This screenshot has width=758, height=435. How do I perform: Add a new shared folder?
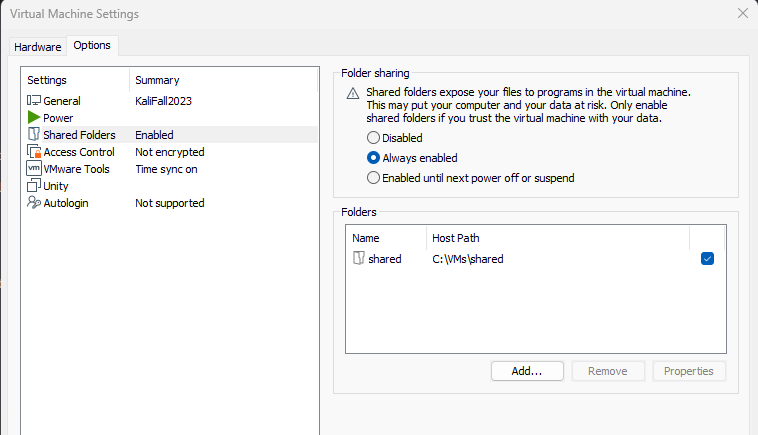(527, 371)
